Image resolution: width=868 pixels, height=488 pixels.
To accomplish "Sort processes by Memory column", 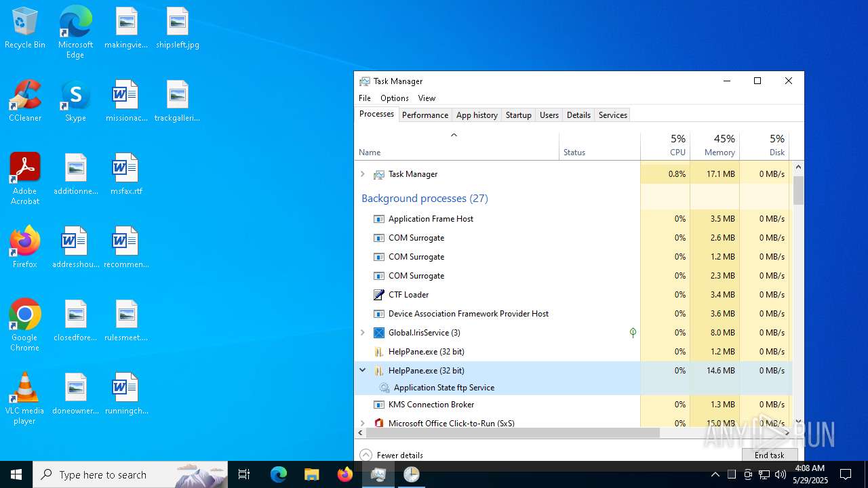I will (x=715, y=144).
